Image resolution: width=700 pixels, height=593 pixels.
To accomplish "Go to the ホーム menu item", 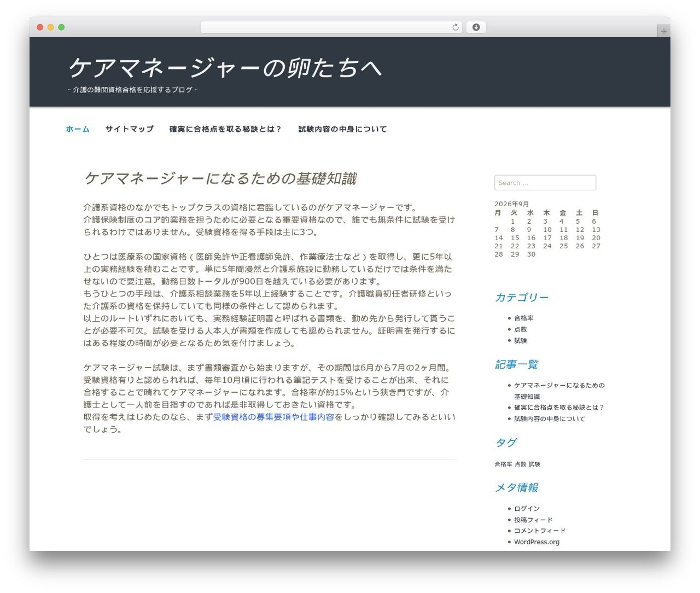I will 78,129.
